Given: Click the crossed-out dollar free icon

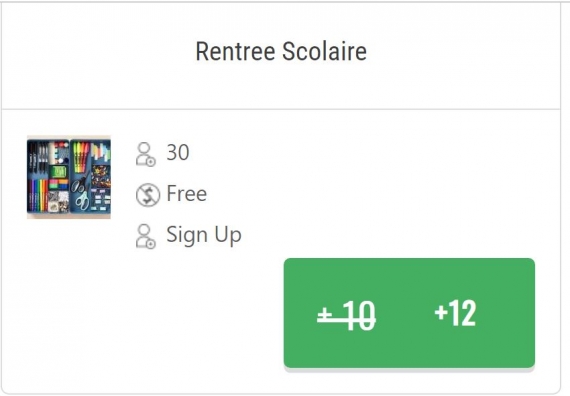Looking at the screenshot, I should pos(148,195).
